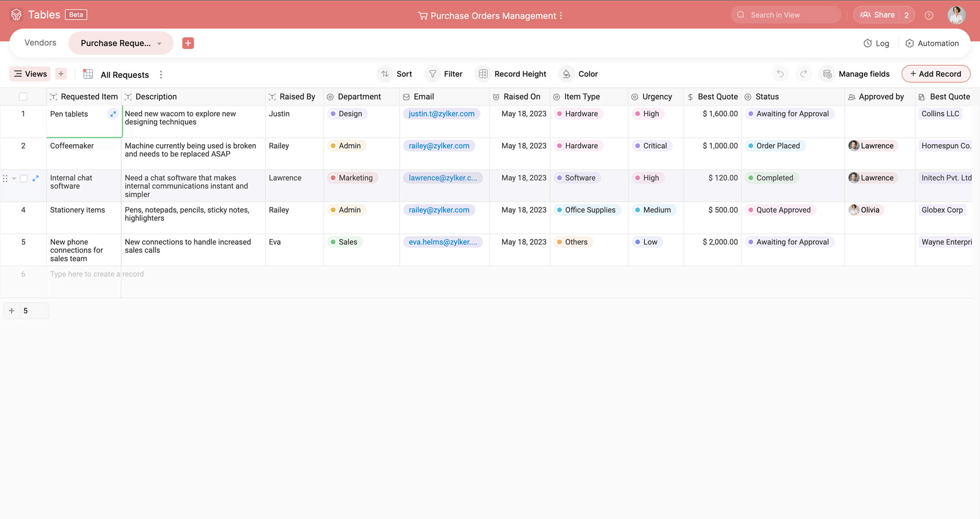Image resolution: width=980 pixels, height=519 pixels.
Task: Open the Views panel
Action: pos(30,74)
